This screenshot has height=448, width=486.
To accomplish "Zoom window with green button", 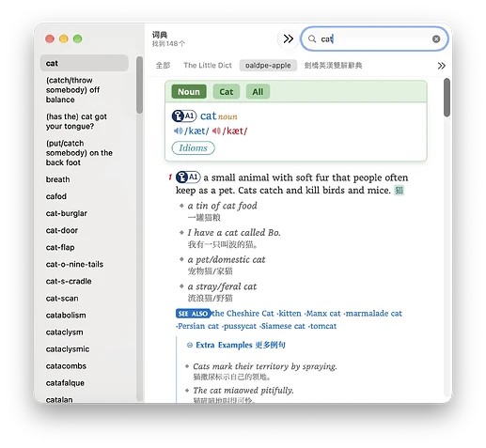I will point(77,39).
